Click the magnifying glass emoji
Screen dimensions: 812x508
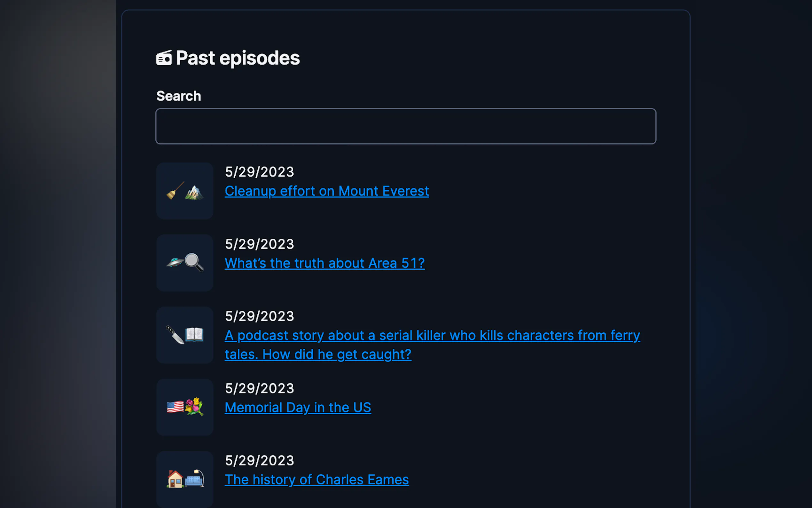[x=194, y=262]
